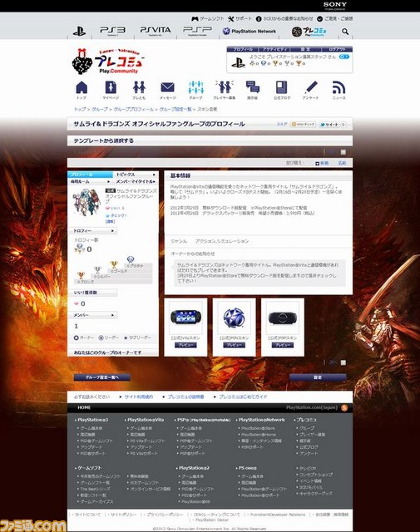Open the PS Vita header menu item
This screenshot has height=532, width=420.
[x=156, y=30]
